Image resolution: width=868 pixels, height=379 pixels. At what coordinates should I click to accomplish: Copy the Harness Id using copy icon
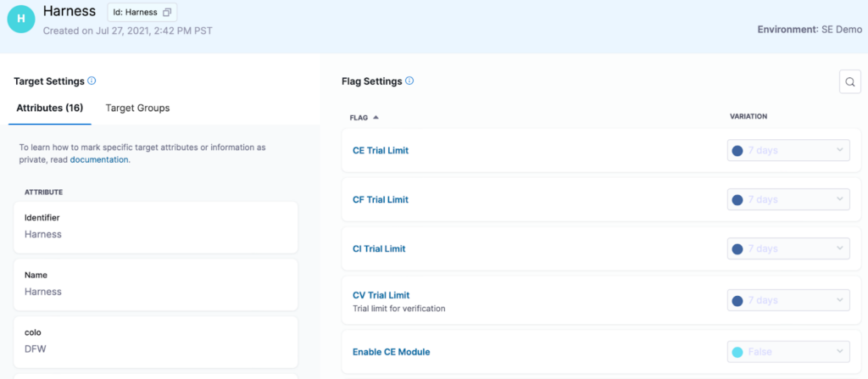tap(167, 12)
